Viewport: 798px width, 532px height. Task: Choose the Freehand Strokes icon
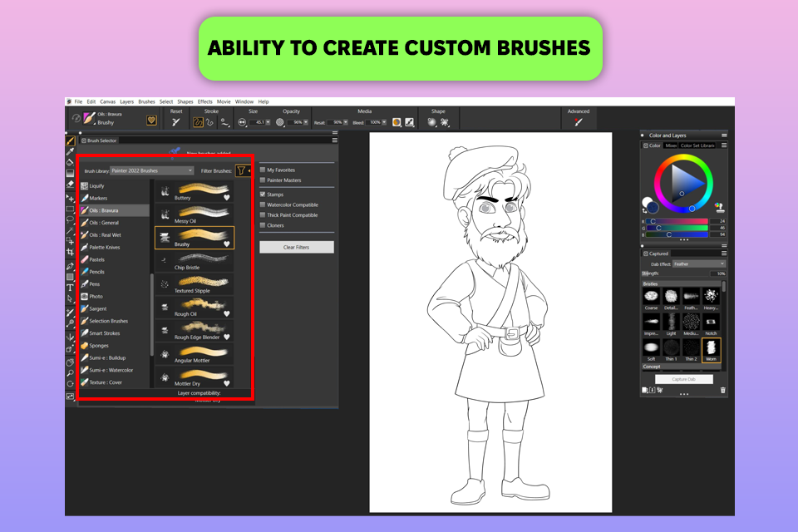pos(198,122)
